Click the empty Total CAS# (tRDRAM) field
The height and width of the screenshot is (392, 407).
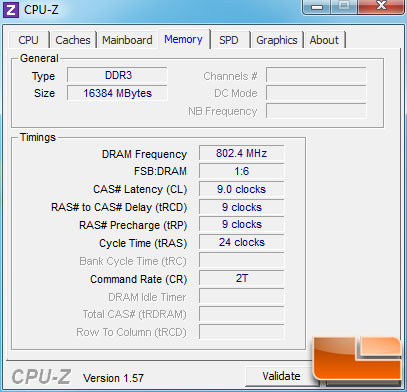click(x=241, y=314)
